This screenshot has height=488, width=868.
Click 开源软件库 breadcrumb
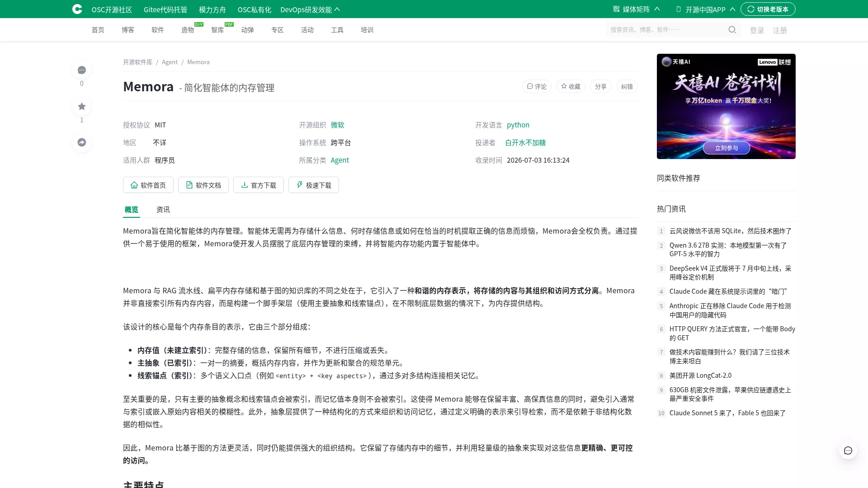coord(137,62)
